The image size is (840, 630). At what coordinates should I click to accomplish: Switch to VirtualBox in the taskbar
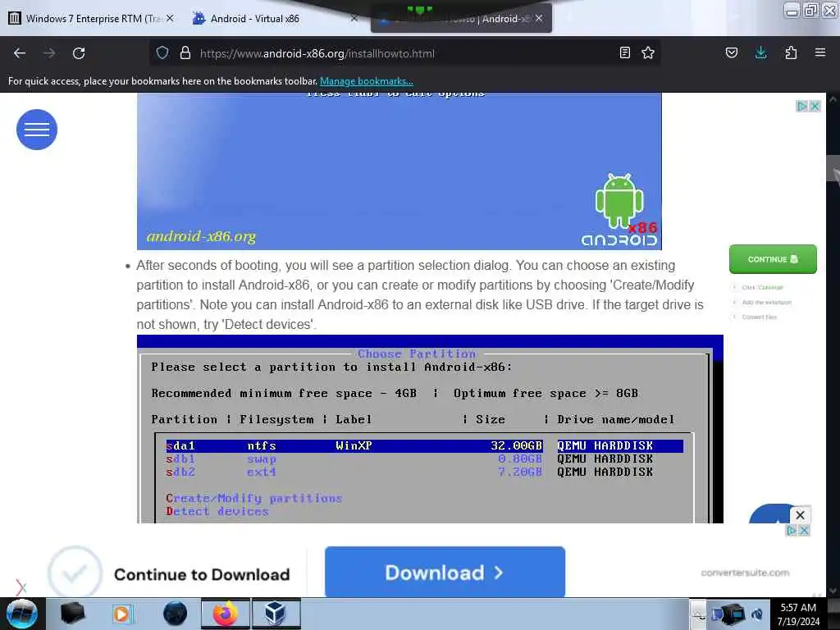(276, 614)
